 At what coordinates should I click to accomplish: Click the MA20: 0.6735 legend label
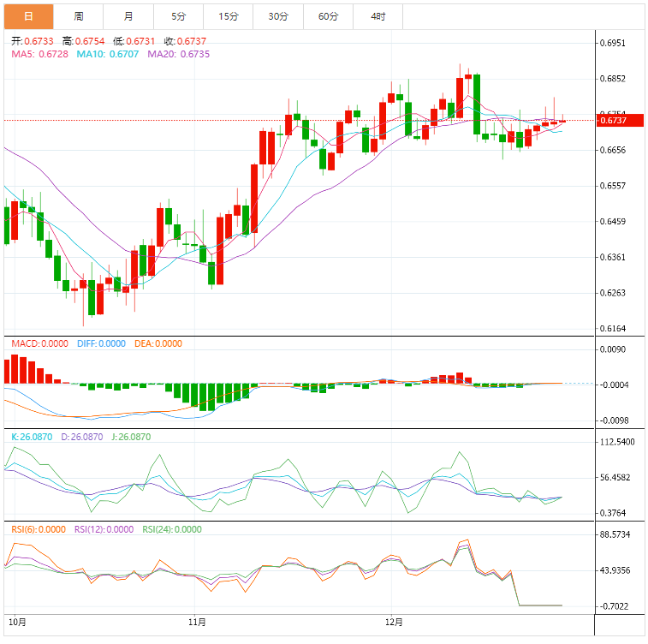point(179,54)
